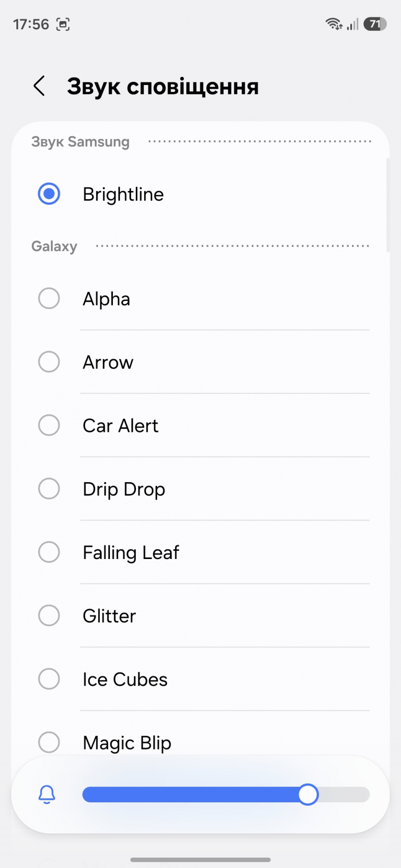The image size is (401, 868).
Task: Select the Magic Blip radio button
Action: [x=49, y=742]
